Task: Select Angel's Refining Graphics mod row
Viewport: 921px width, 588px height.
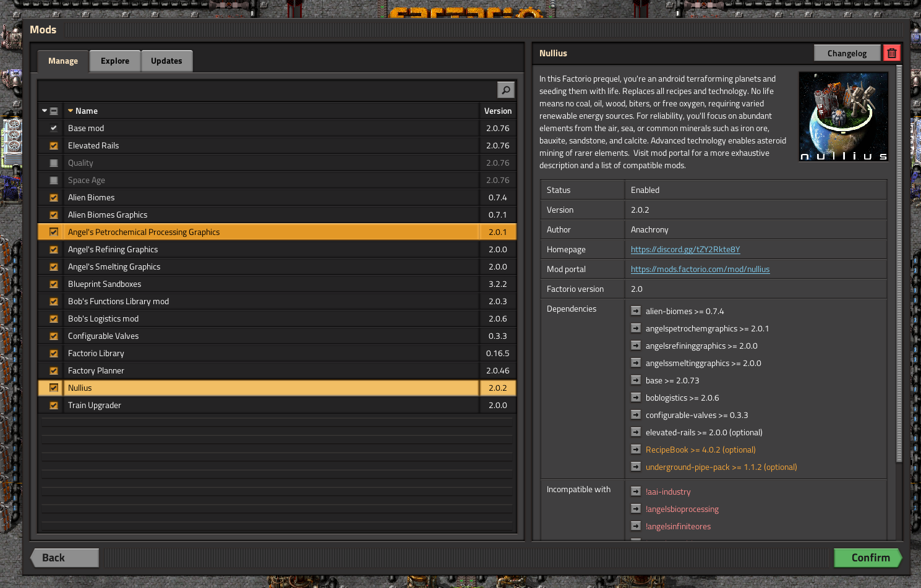Action: click(x=277, y=250)
